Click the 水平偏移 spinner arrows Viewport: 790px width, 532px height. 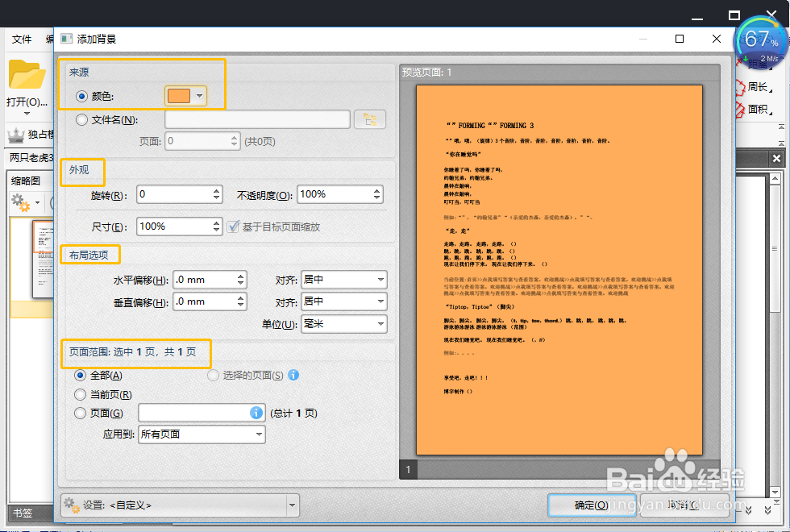tap(241, 280)
